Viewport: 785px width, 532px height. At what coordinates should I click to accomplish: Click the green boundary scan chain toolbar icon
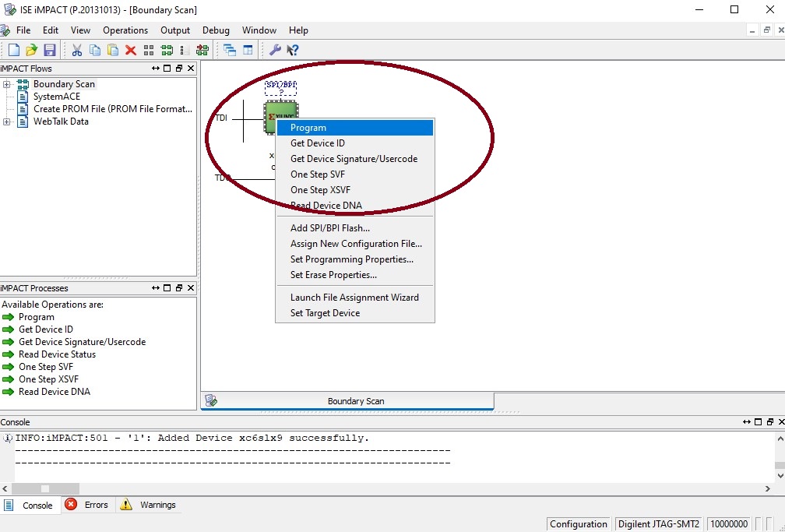pyautogui.click(x=167, y=50)
